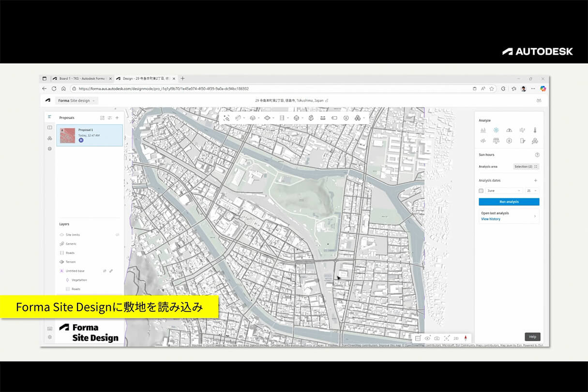Viewport: 588px width, 392px height.
Task: Toggle Terrain layer visibility eye
Action: (x=61, y=262)
